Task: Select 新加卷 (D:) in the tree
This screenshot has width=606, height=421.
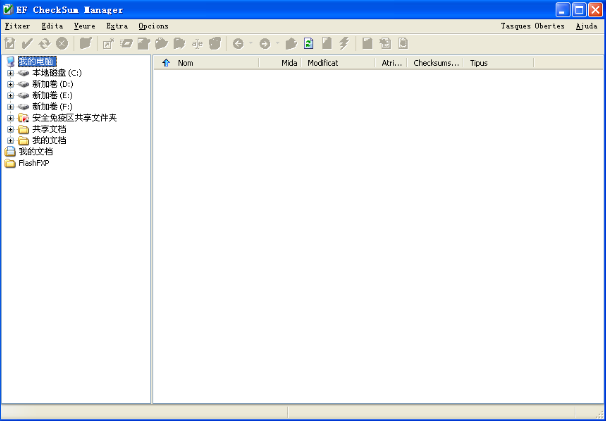Action: (53, 84)
